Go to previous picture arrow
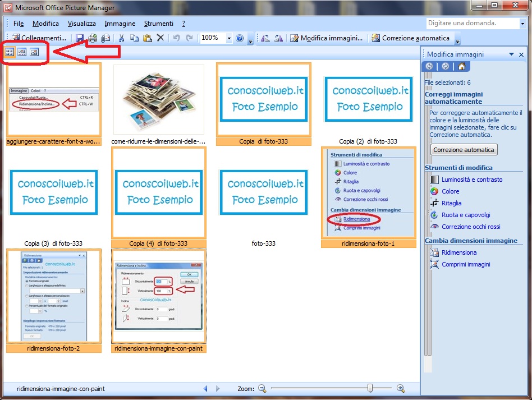 click(x=205, y=388)
